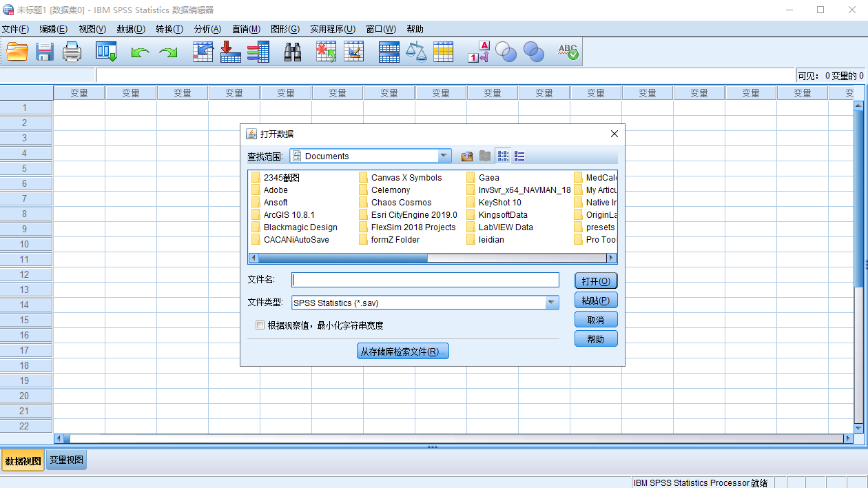Expand the 查找范围 Documents dropdown
The width and height of the screenshot is (868, 488).
point(444,156)
